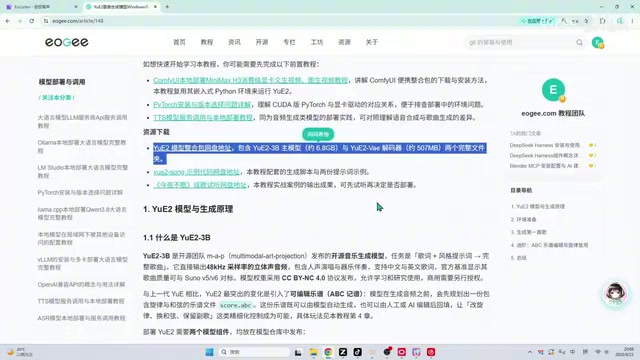Jump to TOC entry 1. YuE2 模型与生成原理
The height and width of the screenshot is (360, 640).
[538, 207]
